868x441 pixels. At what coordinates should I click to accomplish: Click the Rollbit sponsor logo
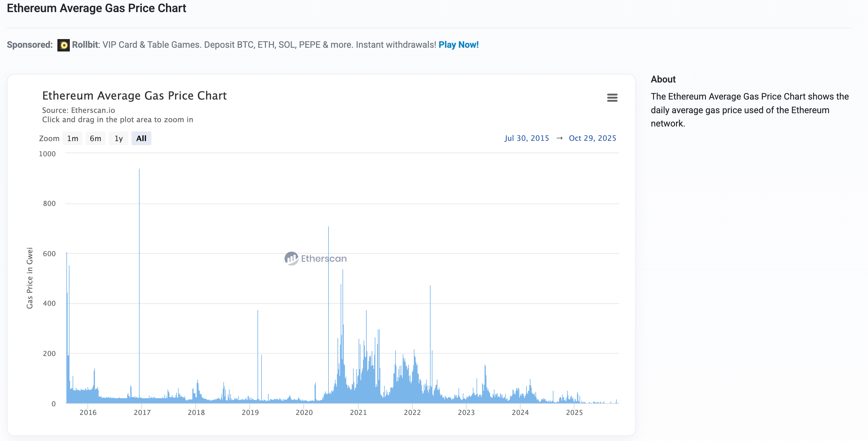pos(63,44)
